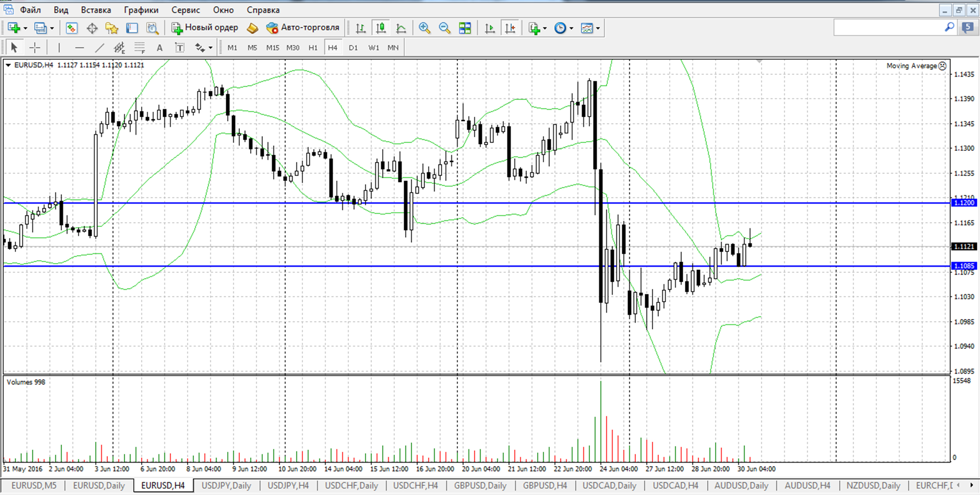Viewport: 980px width, 495px height.
Task: Switch timeframe to W1
Action: (374, 48)
